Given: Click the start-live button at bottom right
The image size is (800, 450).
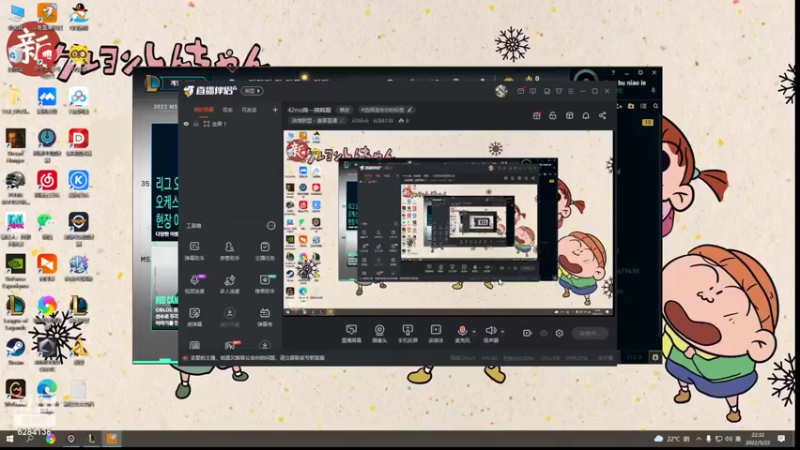Looking at the screenshot, I should coord(590,333).
